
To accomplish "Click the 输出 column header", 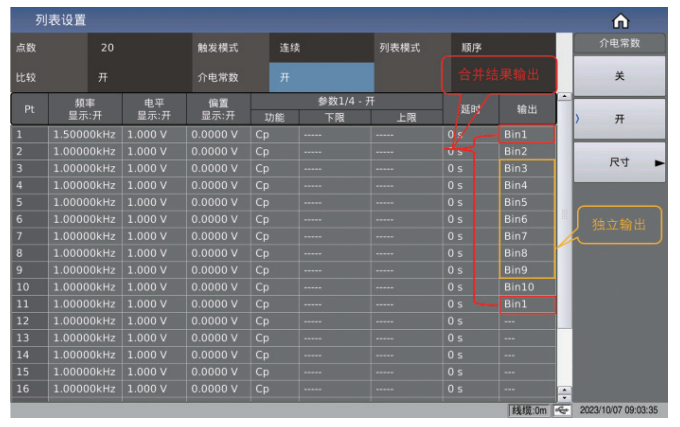I will tap(525, 108).
